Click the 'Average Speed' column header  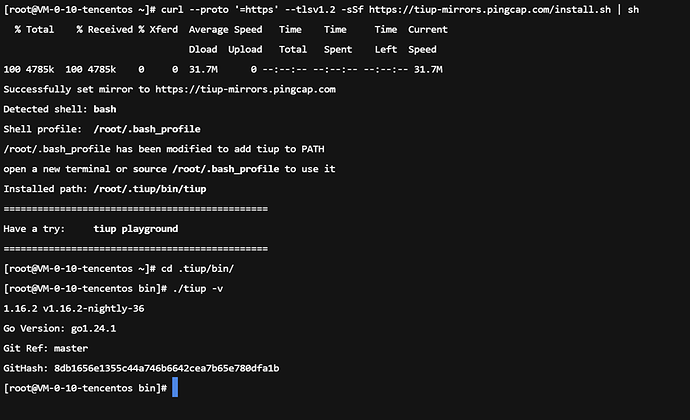click(x=225, y=29)
